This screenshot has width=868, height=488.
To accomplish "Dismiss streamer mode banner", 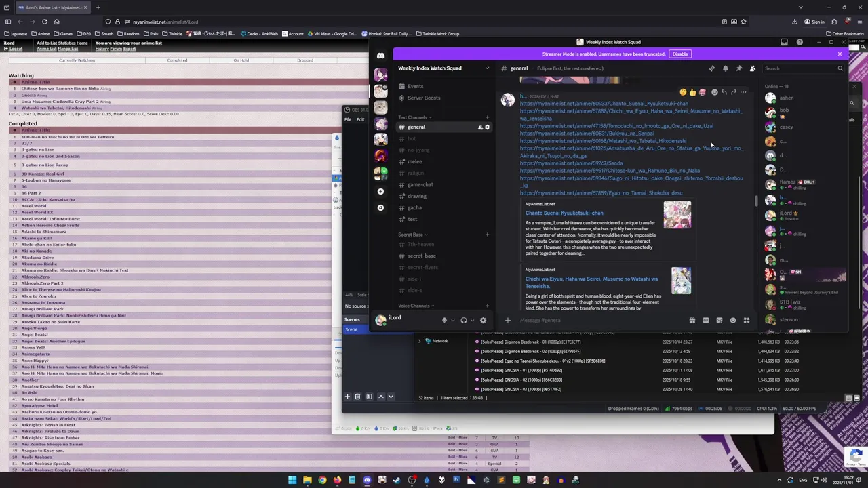I will (x=840, y=54).
